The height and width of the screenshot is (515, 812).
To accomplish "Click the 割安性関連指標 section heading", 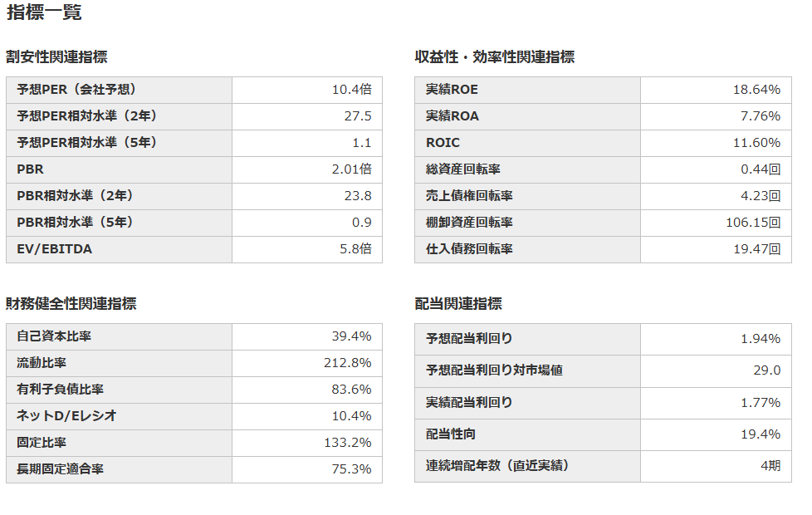I will (56, 57).
